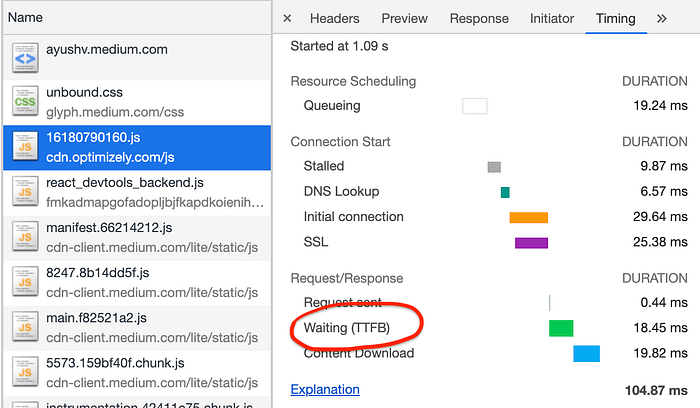700x408 pixels.
Task: Click the JS icon of 5573.159bf40f.chunk.js
Action: pyautogui.click(x=25, y=372)
